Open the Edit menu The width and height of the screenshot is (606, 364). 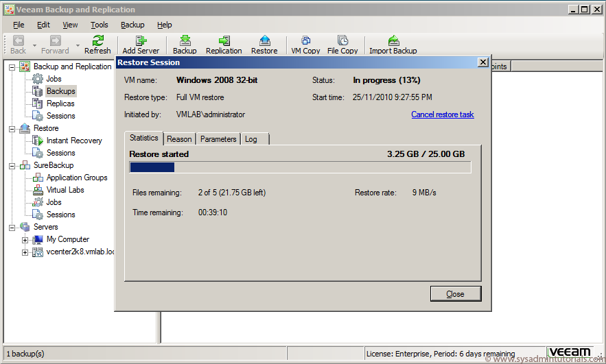tap(43, 25)
